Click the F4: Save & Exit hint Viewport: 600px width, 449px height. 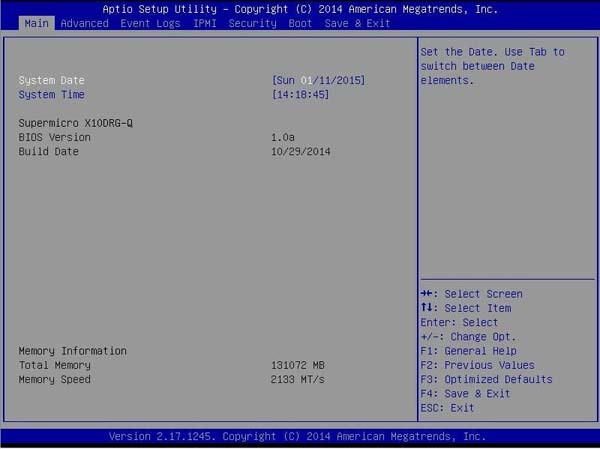pyautogui.click(x=465, y=393)
